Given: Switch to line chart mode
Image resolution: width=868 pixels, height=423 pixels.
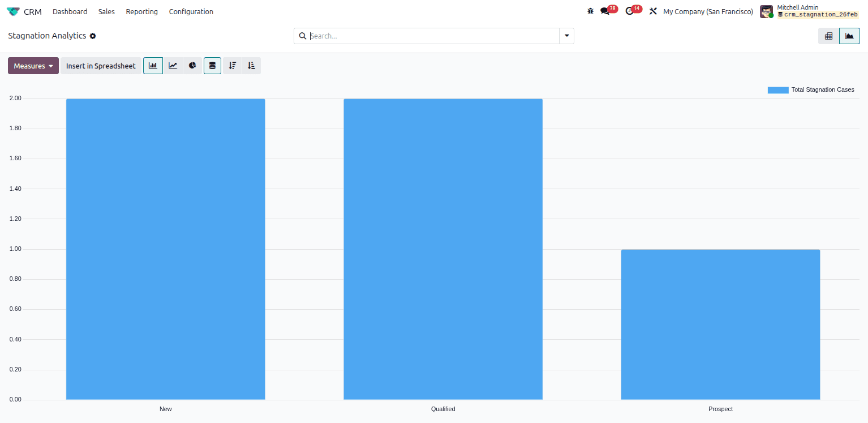Looking at the screenshot, I should click(x=173, y=65).
